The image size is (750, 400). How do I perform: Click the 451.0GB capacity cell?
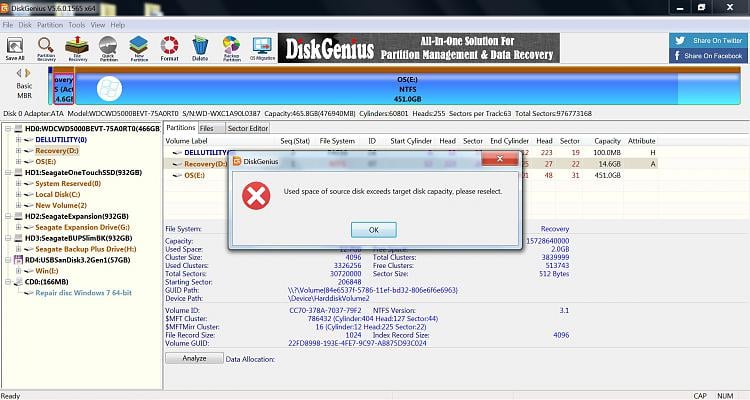coord(610,176)
